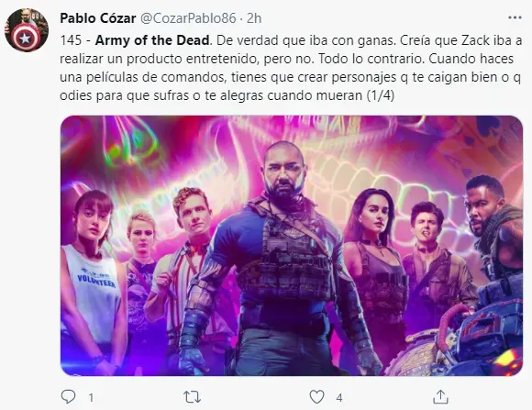Click the Pablo Cózar display name

[x=98, y=18]
